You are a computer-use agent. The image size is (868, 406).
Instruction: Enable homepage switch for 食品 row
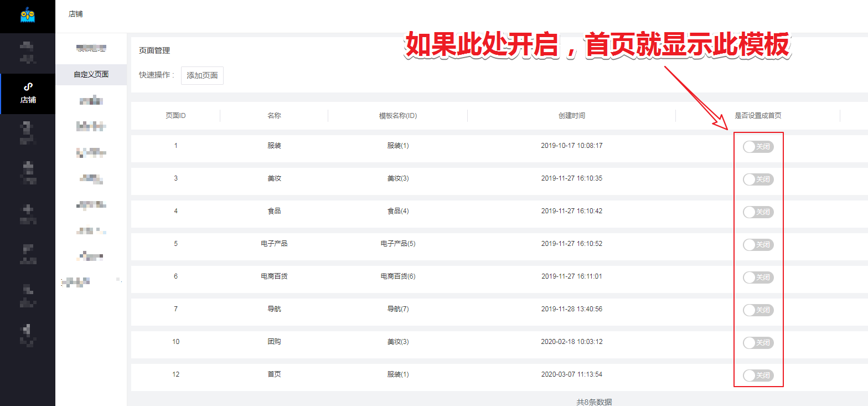[x=758, y=212]
